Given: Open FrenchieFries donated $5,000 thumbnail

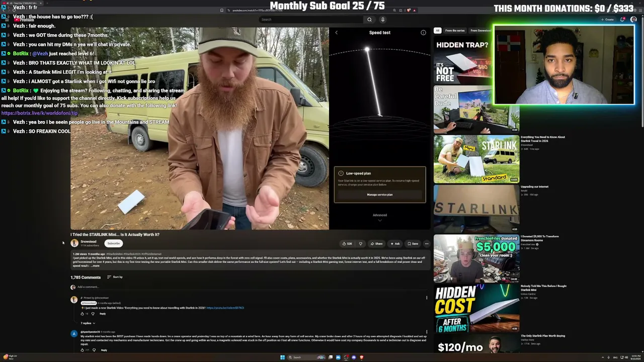Looking at the screenshot, I should [x=476, y=257].
